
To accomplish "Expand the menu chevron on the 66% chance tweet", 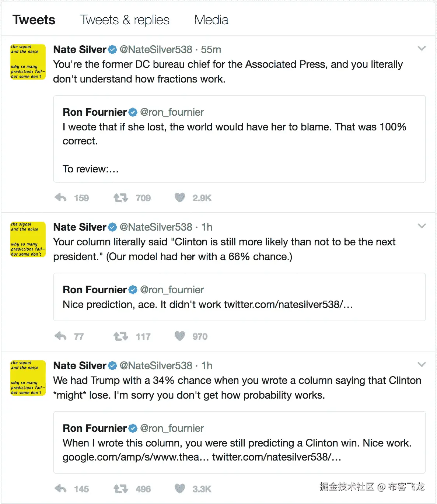I will pos(422,226).
